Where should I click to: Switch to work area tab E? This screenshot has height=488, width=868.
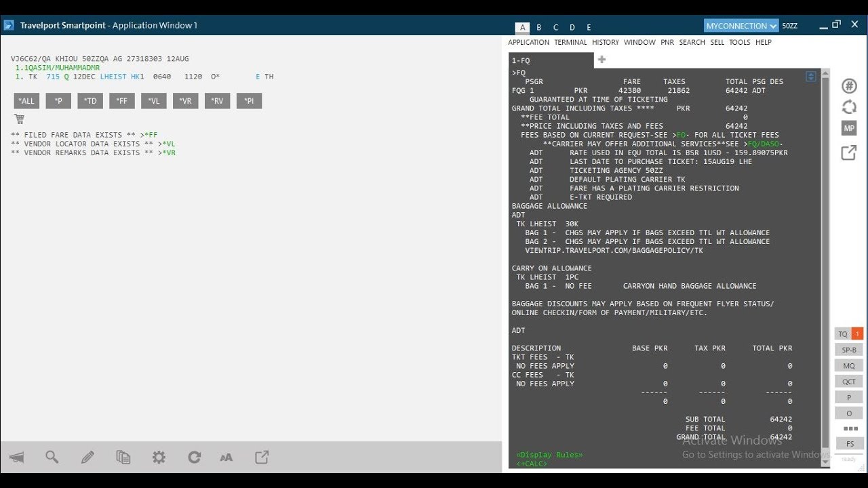pos(589,28)
